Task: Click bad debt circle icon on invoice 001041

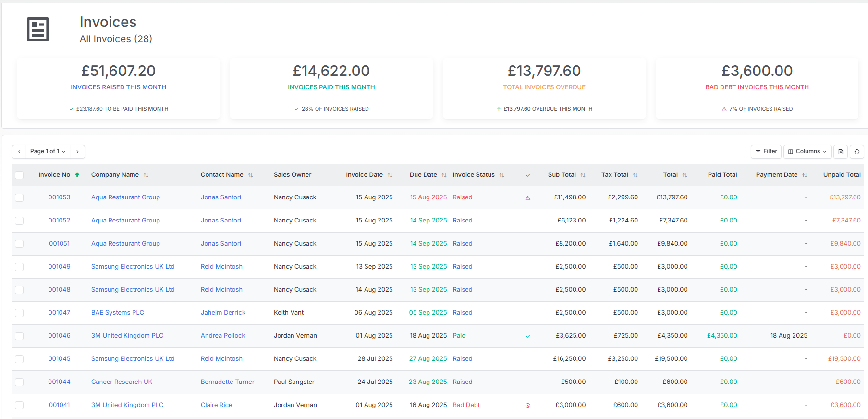Action: 528,406
